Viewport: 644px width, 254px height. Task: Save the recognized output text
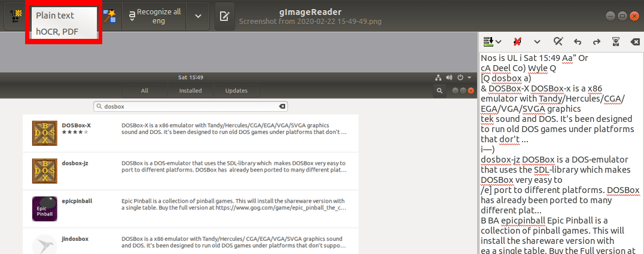point(616,41)
